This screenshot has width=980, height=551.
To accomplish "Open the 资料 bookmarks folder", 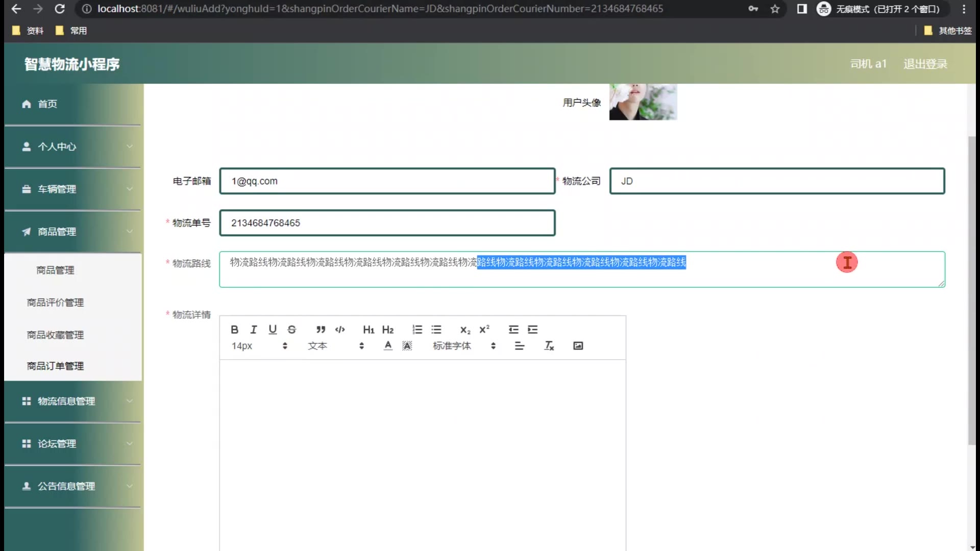I will coord(28,31).
